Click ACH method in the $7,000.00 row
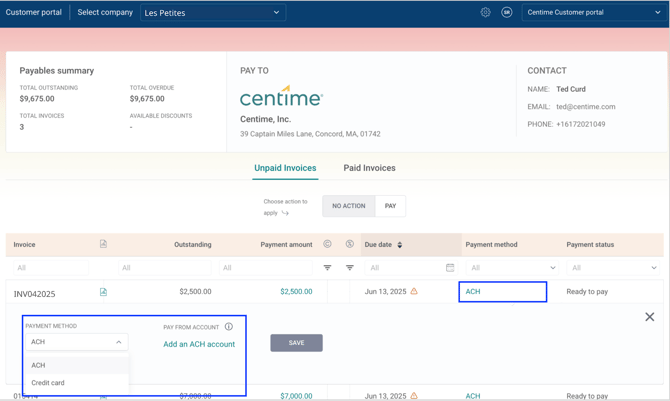Viewport: 670px width, 401px height. click(x=473, y=396)
